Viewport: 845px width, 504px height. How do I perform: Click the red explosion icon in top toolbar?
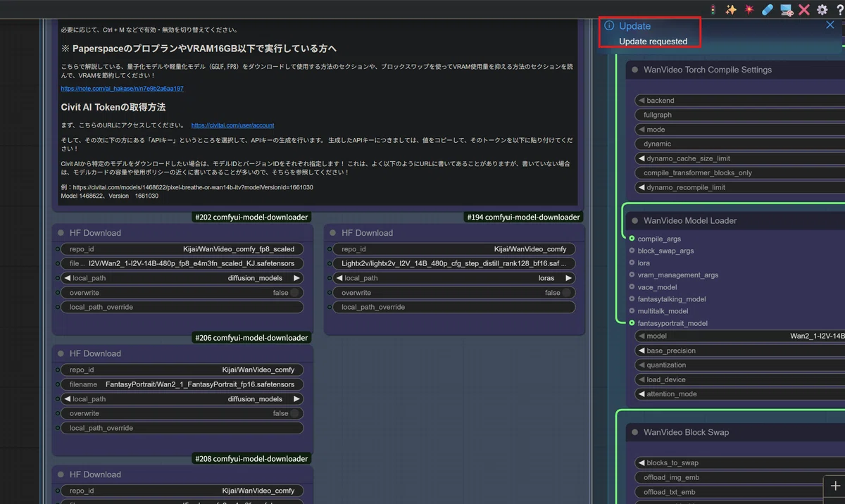[749, 10]
